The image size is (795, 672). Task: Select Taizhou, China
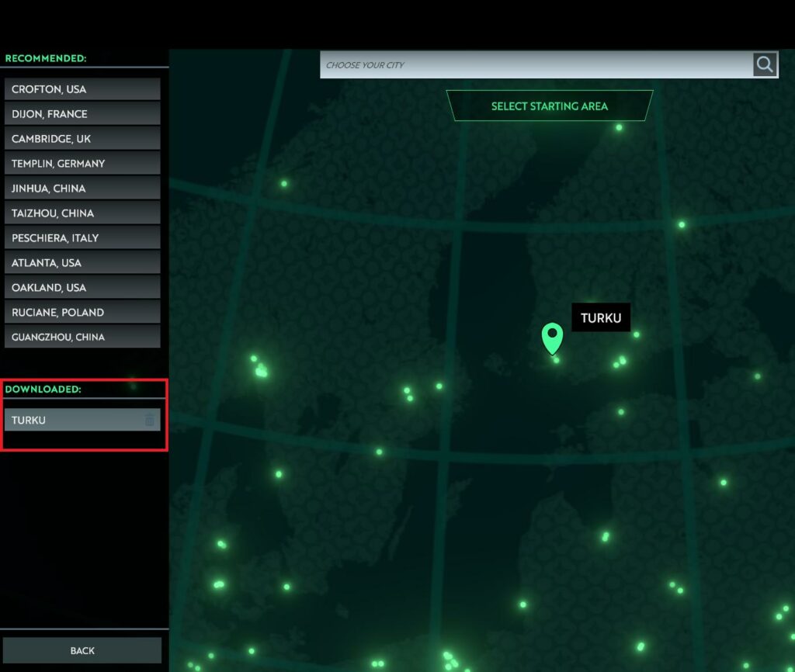82,213
